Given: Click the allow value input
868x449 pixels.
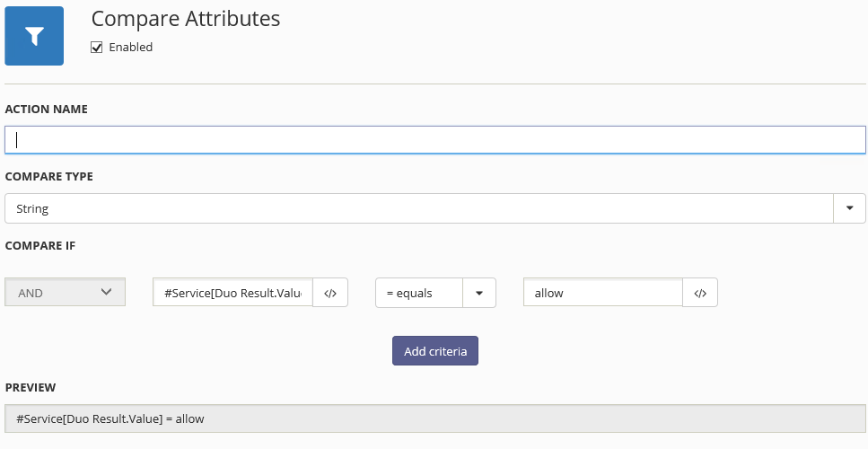Looking at the screenshot, I should click(603, 293).
